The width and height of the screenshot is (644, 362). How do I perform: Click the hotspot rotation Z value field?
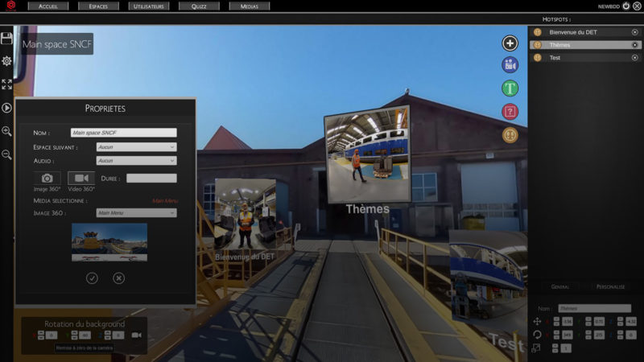click(631, 335)
